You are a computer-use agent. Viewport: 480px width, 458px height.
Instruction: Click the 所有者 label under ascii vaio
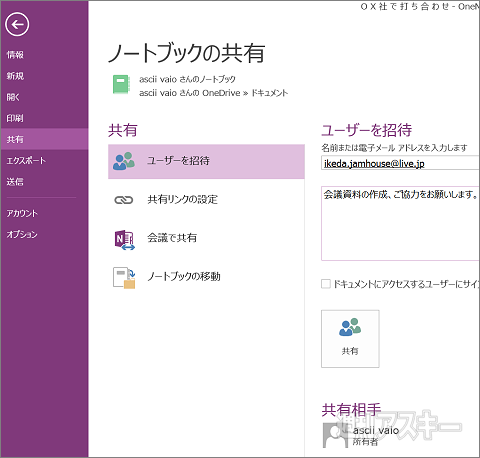365,442
